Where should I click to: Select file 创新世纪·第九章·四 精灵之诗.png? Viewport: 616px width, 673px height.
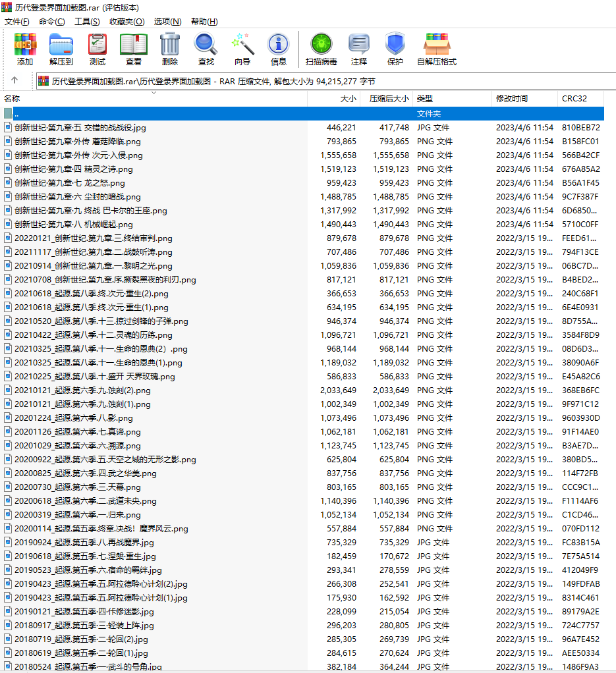[x=73, y=169]
